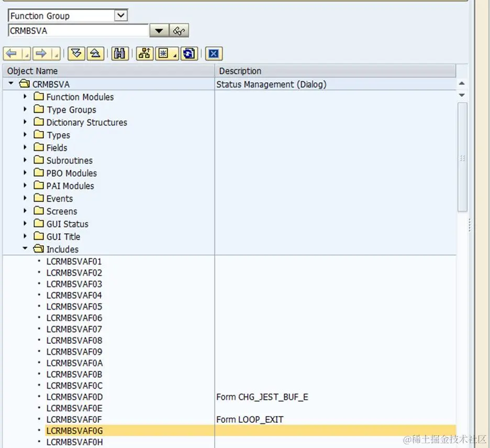Open the forward navigation history small arrow
The width and height of the screenshot is (490, 448).
(x=56, y=54)
